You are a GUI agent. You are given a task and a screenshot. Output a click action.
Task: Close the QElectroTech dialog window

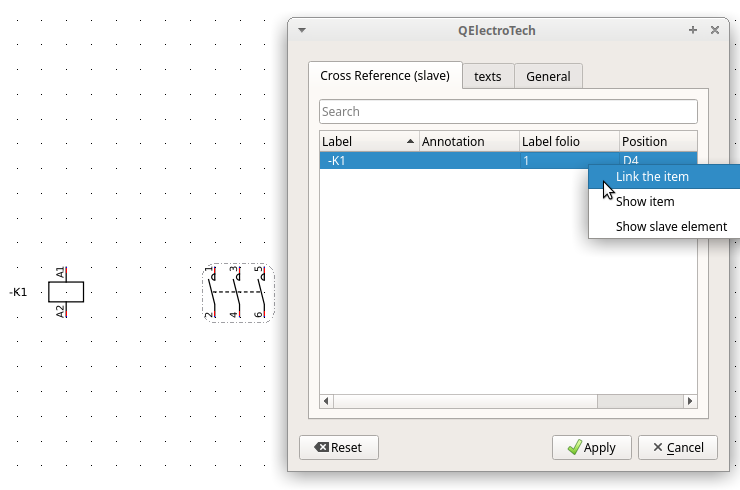point(715,30)
